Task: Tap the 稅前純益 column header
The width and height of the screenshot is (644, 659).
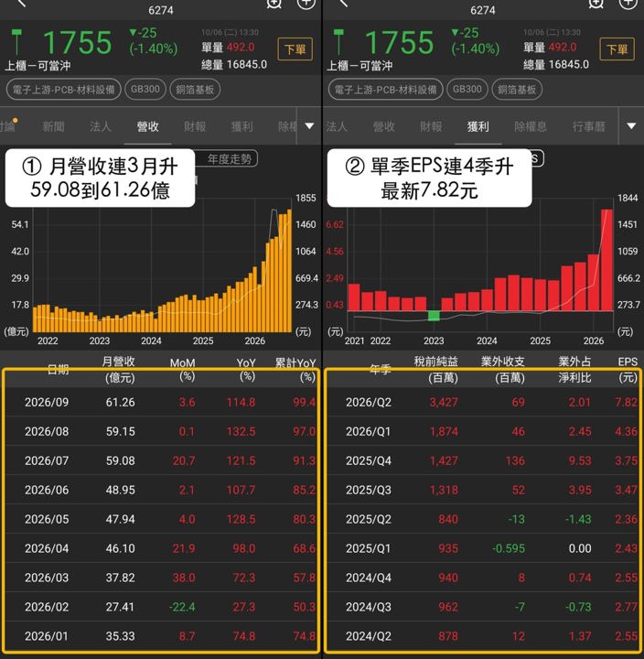Action: (436, 370)
